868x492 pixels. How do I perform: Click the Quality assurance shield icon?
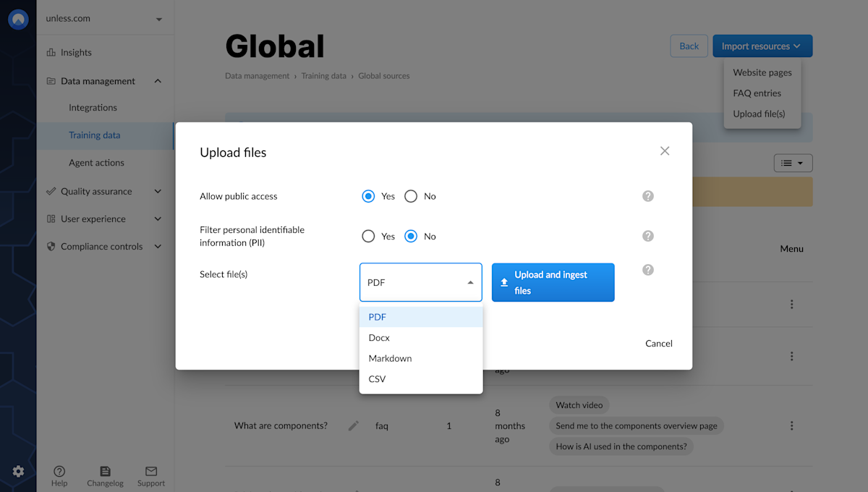click(51, 191)
